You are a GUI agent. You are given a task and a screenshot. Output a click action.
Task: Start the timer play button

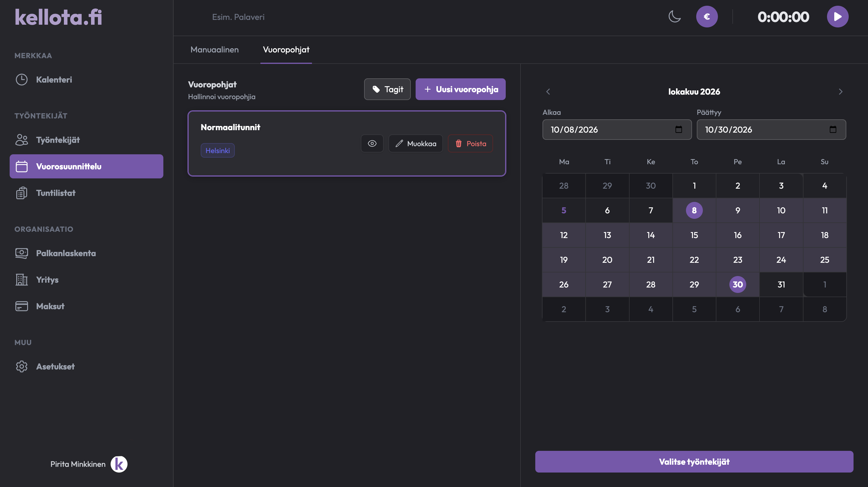pyautogui.click(x=837, y=17)
